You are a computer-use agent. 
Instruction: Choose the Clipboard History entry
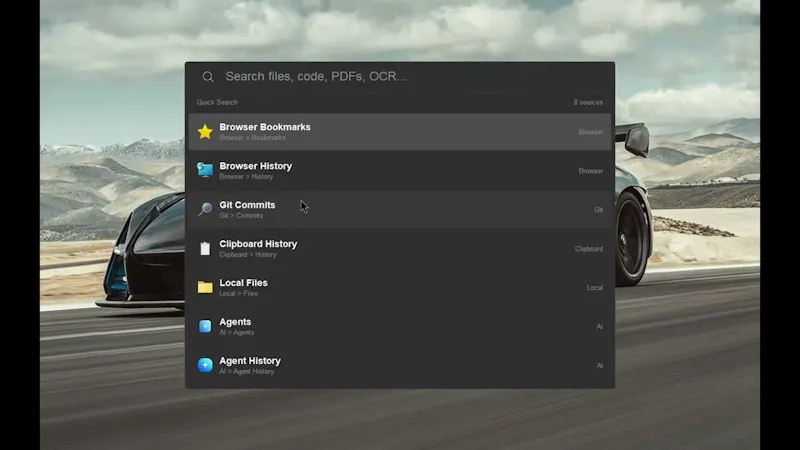point(399,248)
